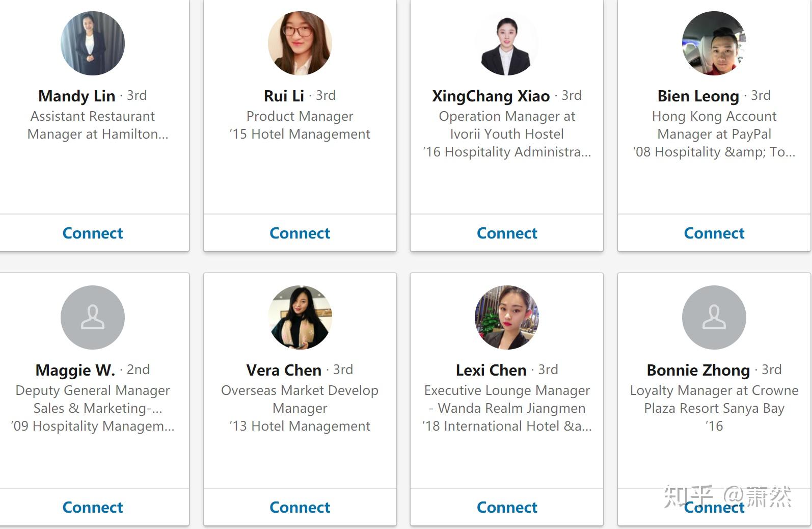This screenshot has height=529, width=812.
Task: Click Maggie W.'s placeholder avatar icon
Action: pos(93,318)
